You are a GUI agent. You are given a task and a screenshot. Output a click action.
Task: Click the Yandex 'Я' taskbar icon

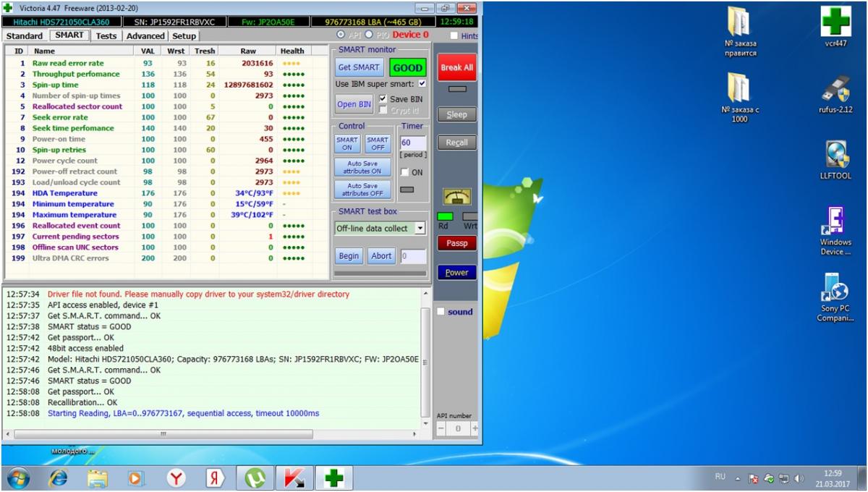pyautogui.click(x=215, y=478)
